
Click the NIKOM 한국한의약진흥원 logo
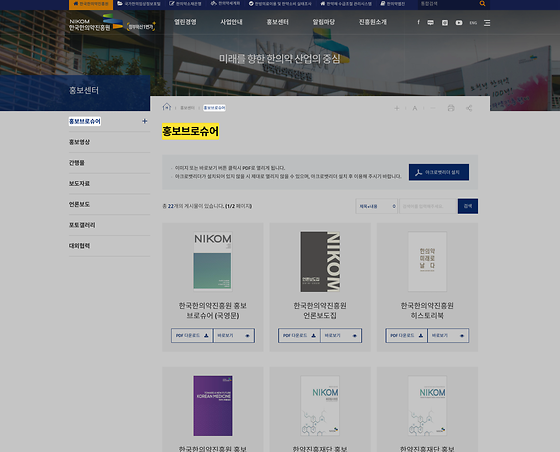96,23
